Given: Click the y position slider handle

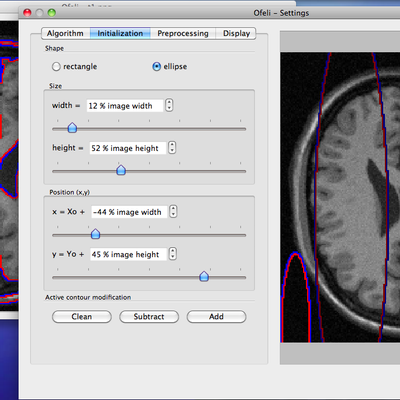Looking at the screenshot, I should point(204,276).
